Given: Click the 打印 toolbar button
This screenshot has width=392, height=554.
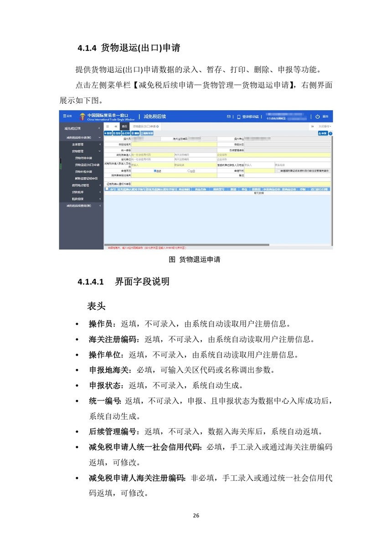Looking at the screenshot, I should click(x=126, y=133).
